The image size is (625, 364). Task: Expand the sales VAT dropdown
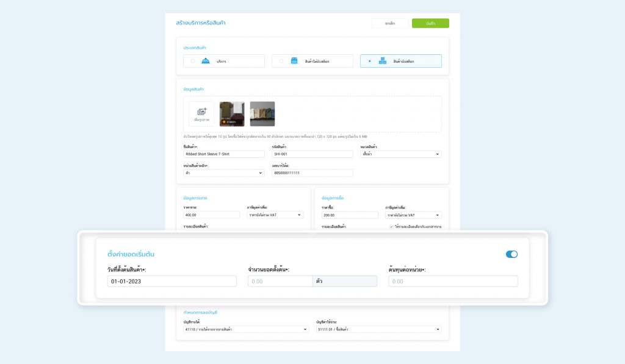point(275,215)
